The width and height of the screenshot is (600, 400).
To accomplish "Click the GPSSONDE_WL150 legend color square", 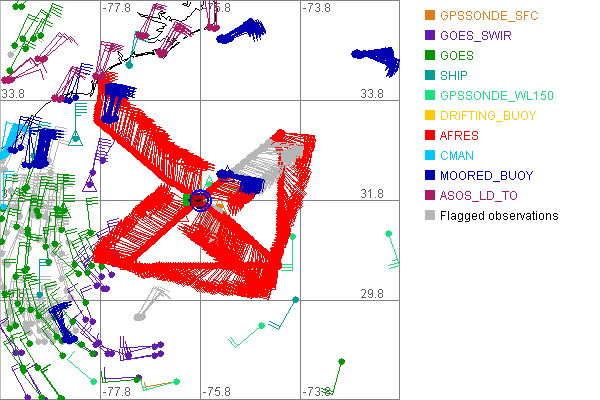I will point(430,96).
